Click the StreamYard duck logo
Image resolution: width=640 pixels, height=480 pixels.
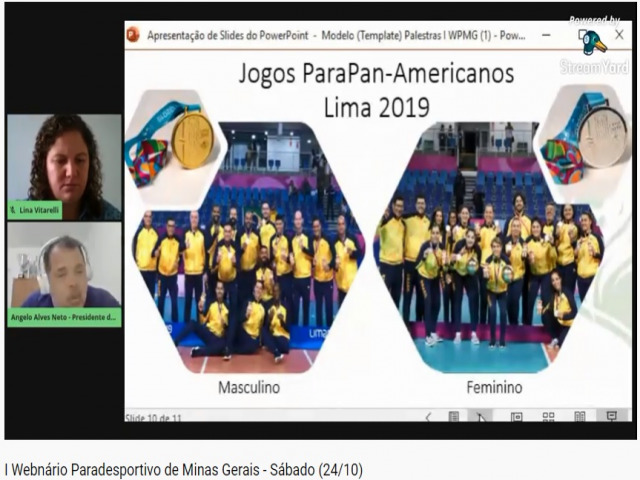click(x=594, y=42)
